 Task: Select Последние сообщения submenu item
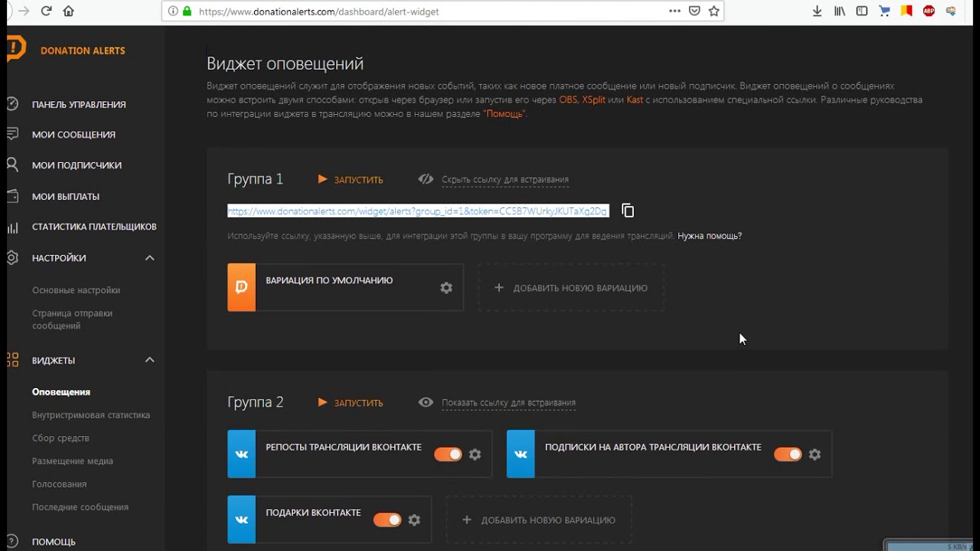tap(80, 507)
